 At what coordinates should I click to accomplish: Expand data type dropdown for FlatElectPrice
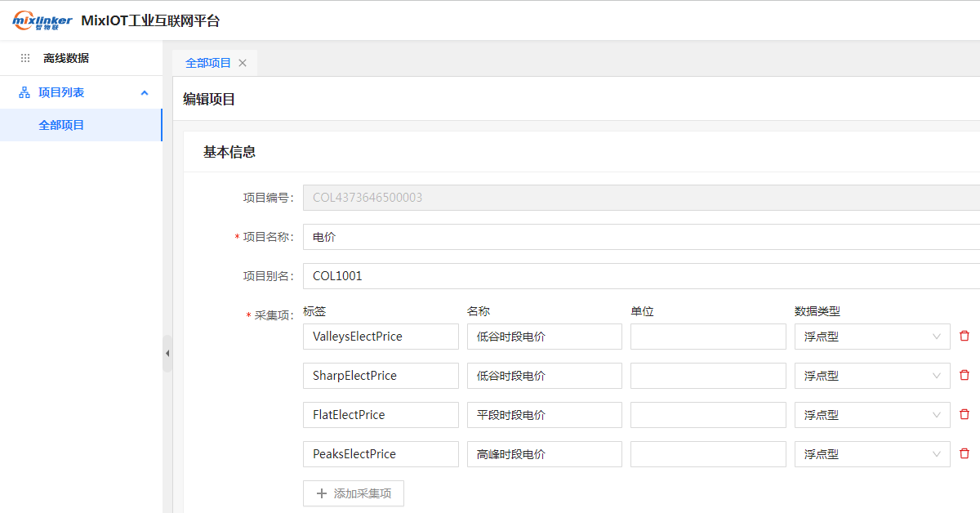click(871, 415)
